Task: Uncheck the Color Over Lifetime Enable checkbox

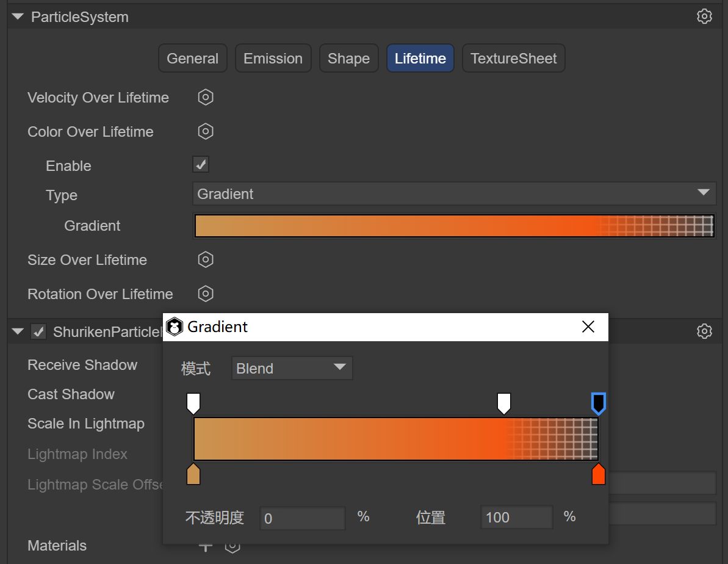Action: pos(200,164)
